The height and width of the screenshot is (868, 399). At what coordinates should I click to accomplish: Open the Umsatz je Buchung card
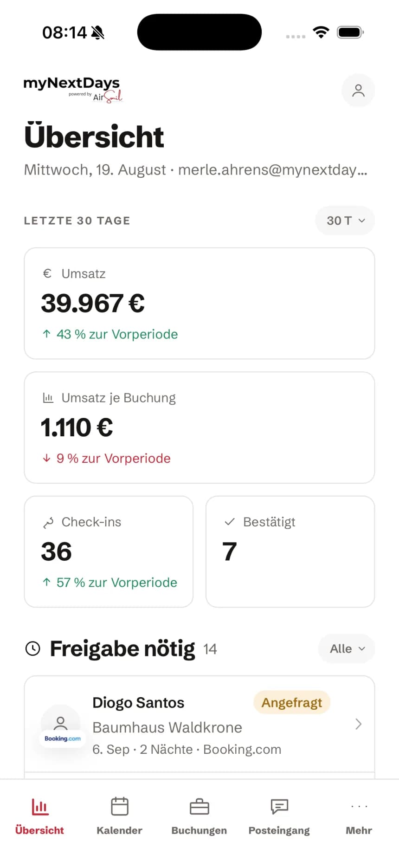[x=199, y=428]
